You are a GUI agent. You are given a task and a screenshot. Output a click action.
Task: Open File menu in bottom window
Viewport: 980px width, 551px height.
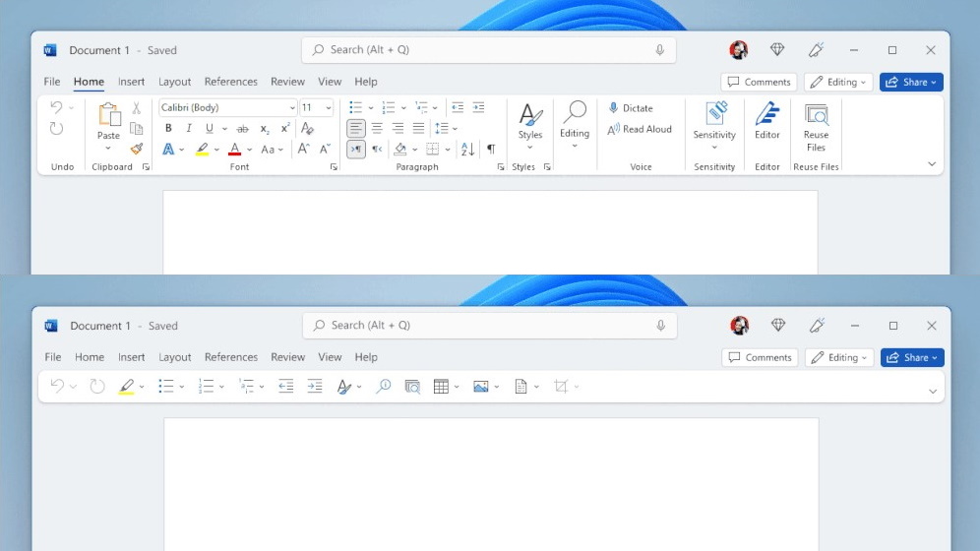coord(53,357)
